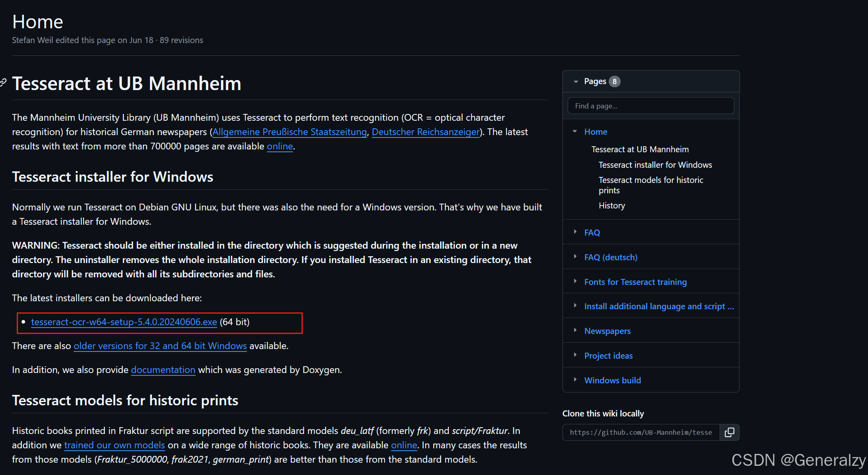This screenshot has width=868, height=475.
Task: Click the Find a page search field
Action: click(650, 106)
